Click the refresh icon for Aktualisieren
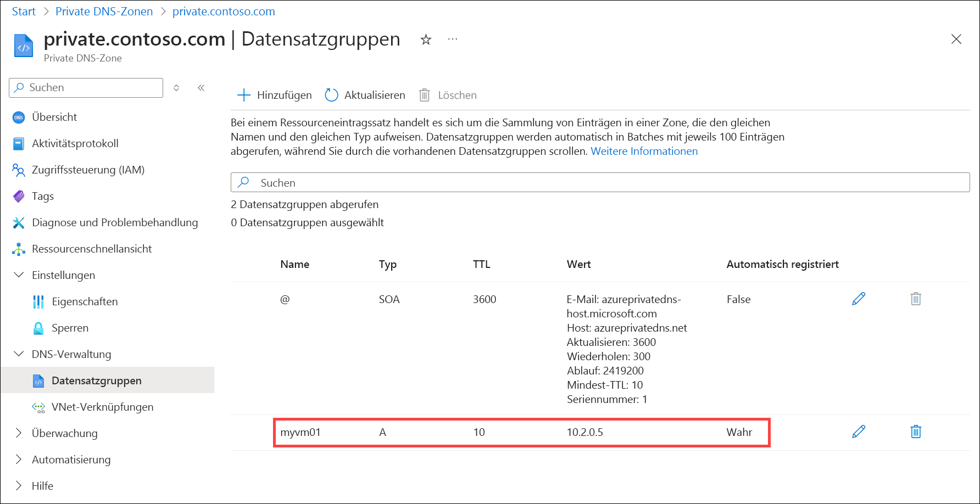This screenshot has height=504, width=980. (x=331, y=95)
